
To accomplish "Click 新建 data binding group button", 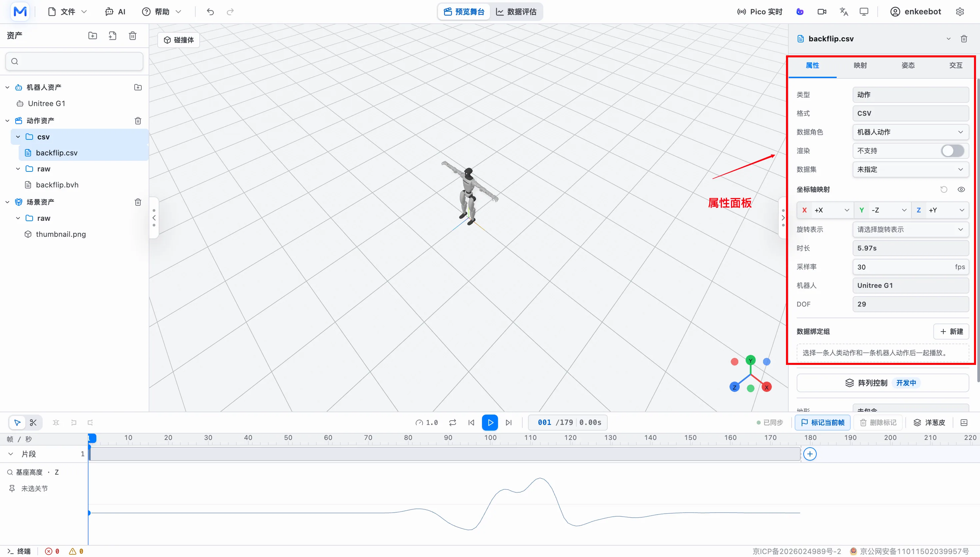I will pyautogui.click(x=951, y=331).
